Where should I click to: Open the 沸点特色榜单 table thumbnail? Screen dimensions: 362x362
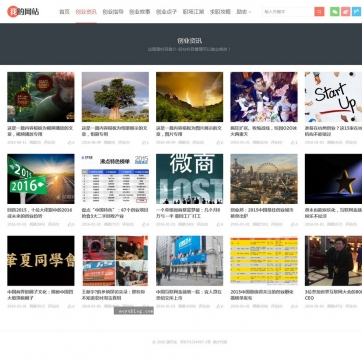115,179
